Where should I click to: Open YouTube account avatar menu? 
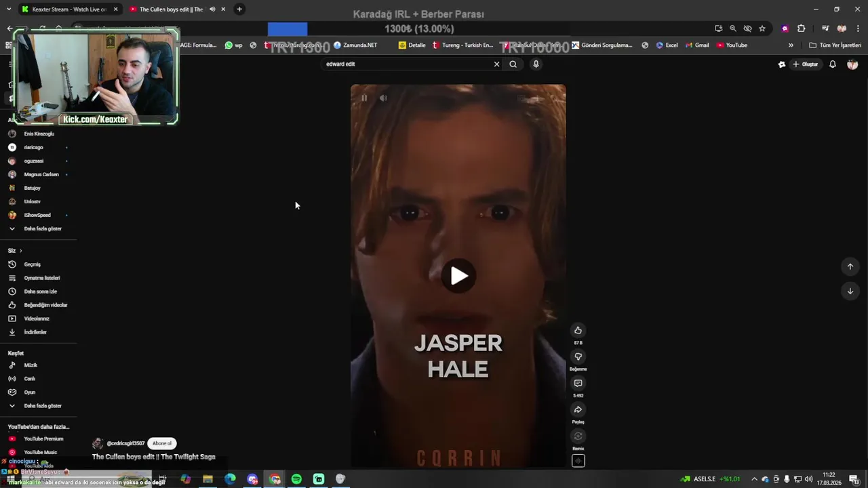point(852,64)
